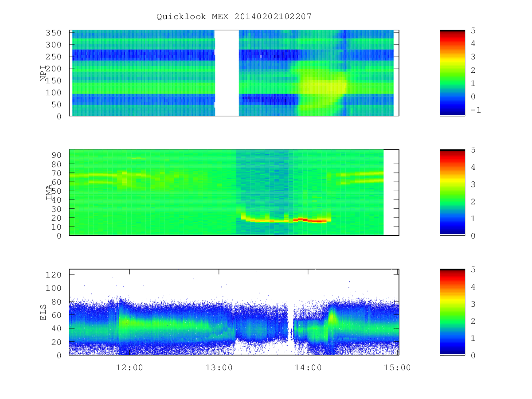Click the ELS y-axis label
This screenshot has height=399, width=532.
[43, 312]
